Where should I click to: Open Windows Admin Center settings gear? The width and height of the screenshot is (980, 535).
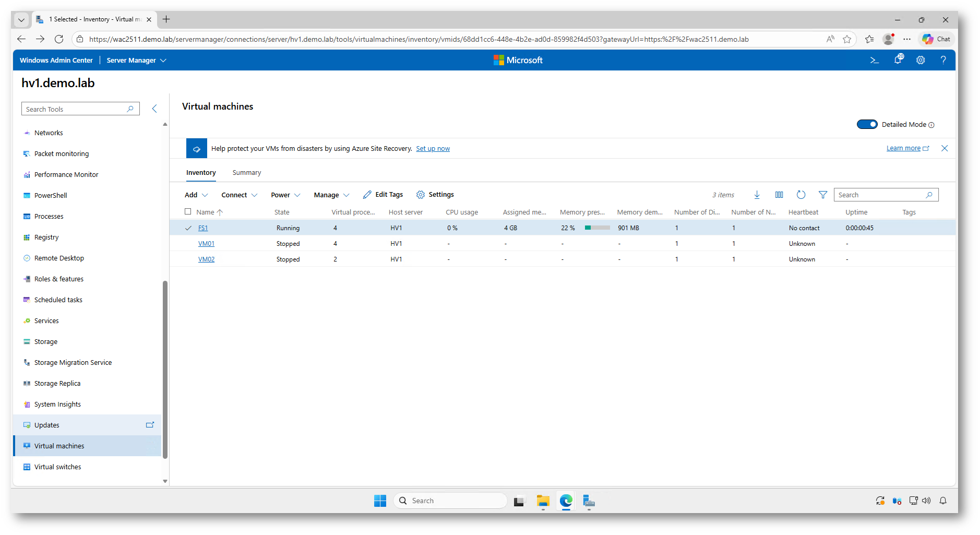point(921,61)
